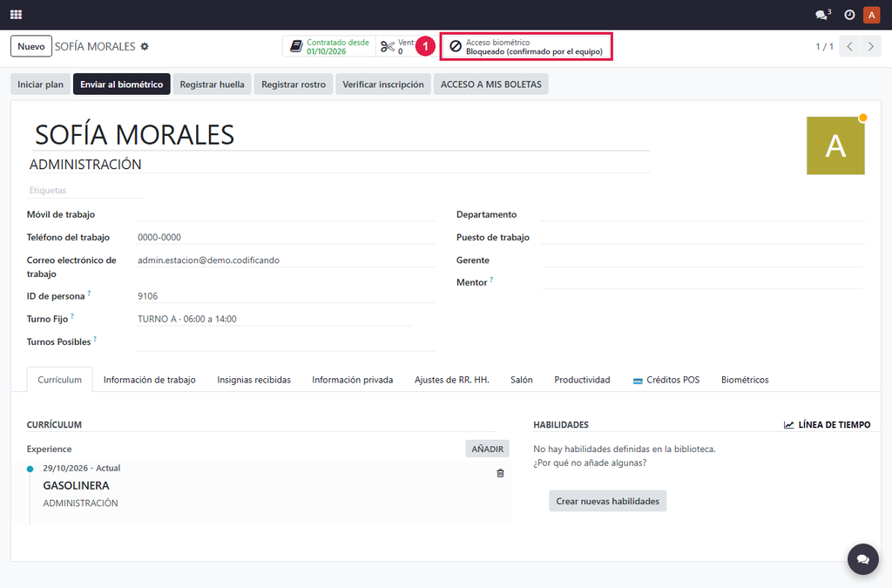892x588 pixels.
Task: Open the apps grid menu
Action: click(x=16, y=15)
